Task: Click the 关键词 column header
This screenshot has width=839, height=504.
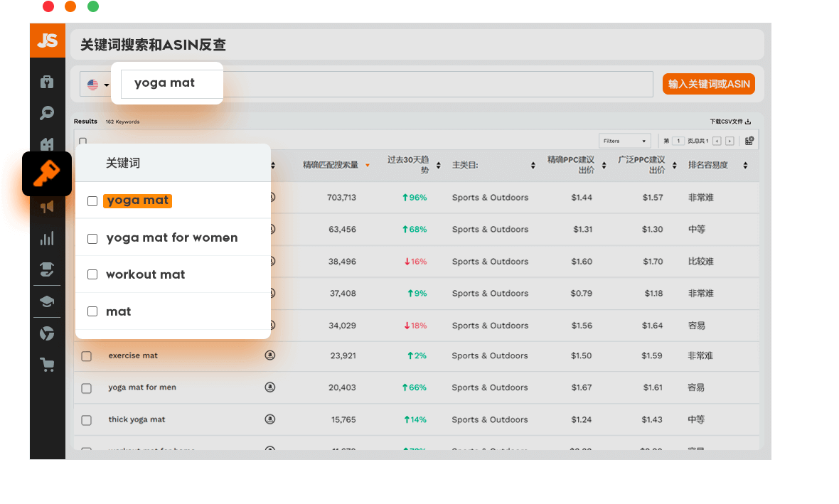Action: [123, 163]
